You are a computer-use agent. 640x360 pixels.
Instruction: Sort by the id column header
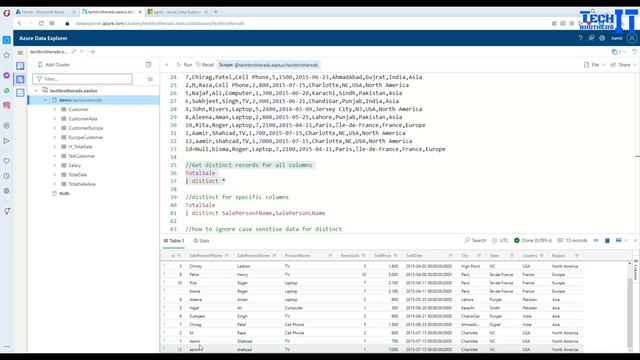click(x=173, y=256)
